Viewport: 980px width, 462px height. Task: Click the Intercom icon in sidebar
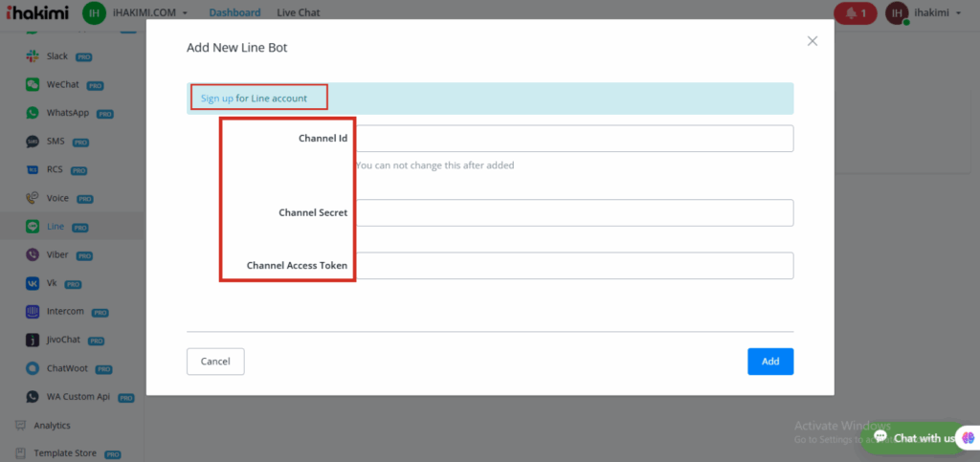[33, 312]
